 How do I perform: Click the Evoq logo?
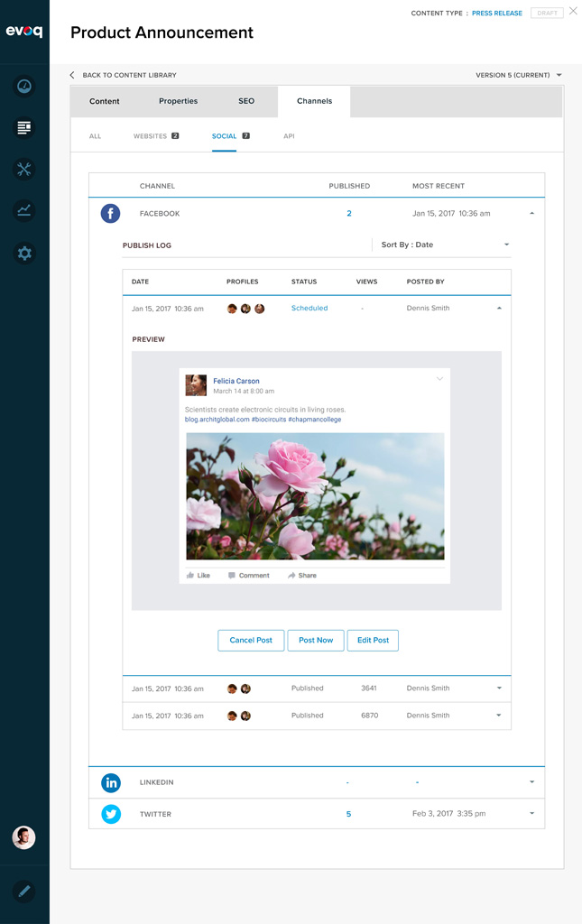(24, 31)
